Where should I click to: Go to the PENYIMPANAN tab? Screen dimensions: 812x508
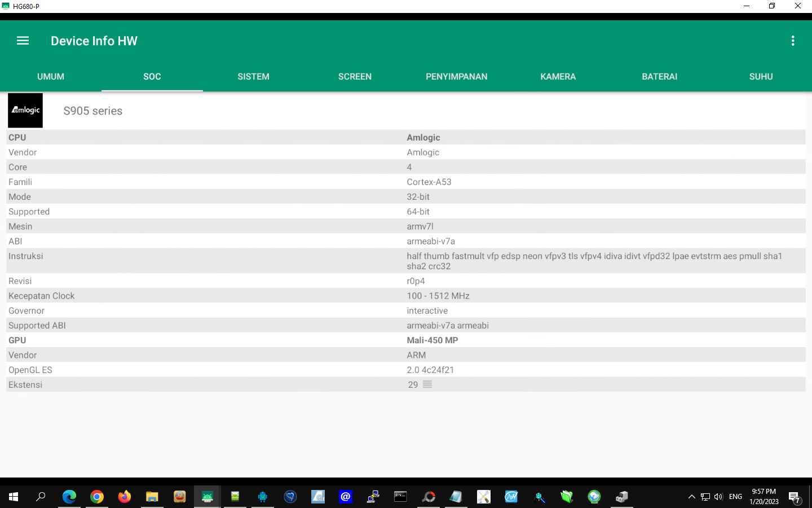(x=457, y=76)
